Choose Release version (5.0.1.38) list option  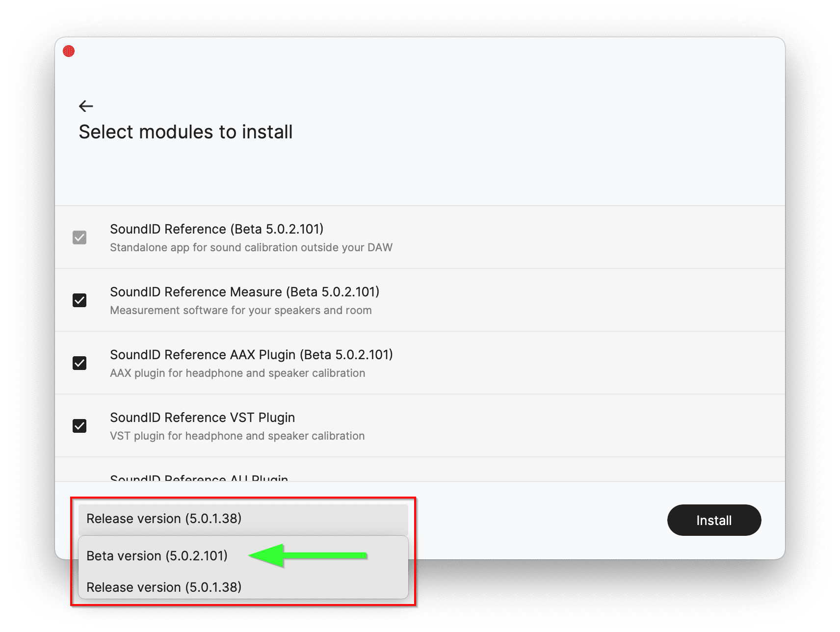243,587
